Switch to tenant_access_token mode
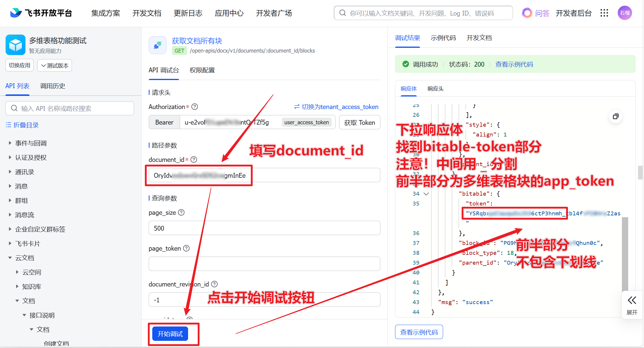 (x=336, y=107)
